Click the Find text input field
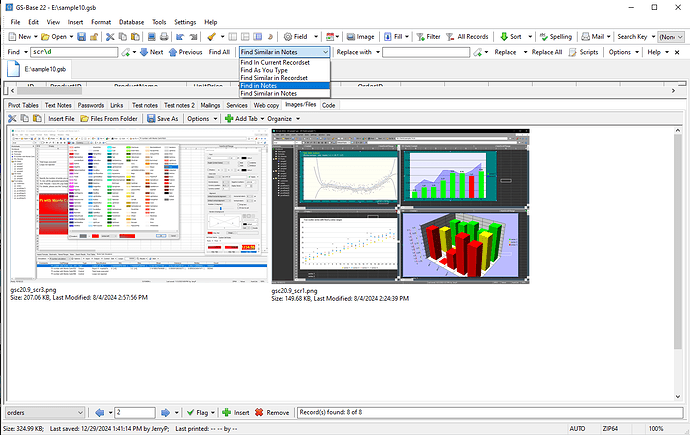This screenshot has height=435, width=690. 74,52
